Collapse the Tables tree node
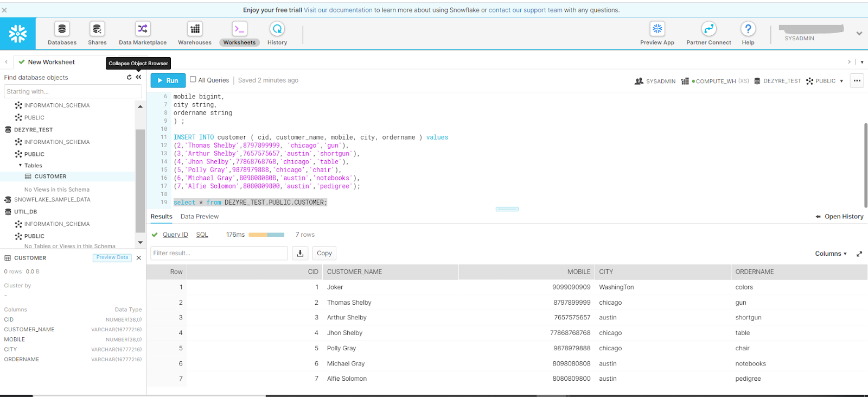Screen dimensions: 868x397 [21, 166]
